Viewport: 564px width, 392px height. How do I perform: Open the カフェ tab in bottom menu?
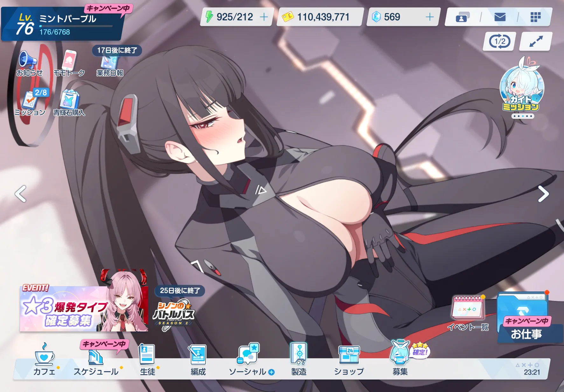tap(45, 360)
